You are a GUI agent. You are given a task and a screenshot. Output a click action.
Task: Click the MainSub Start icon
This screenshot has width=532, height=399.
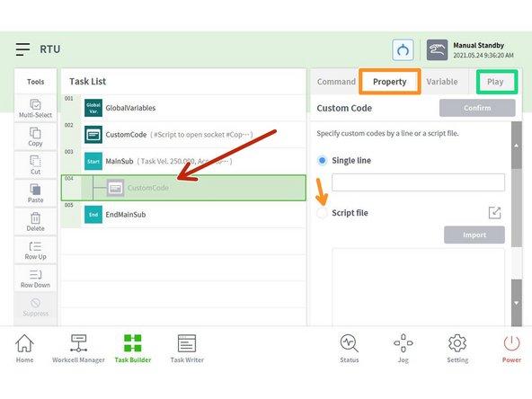click(x=93, y=161)
